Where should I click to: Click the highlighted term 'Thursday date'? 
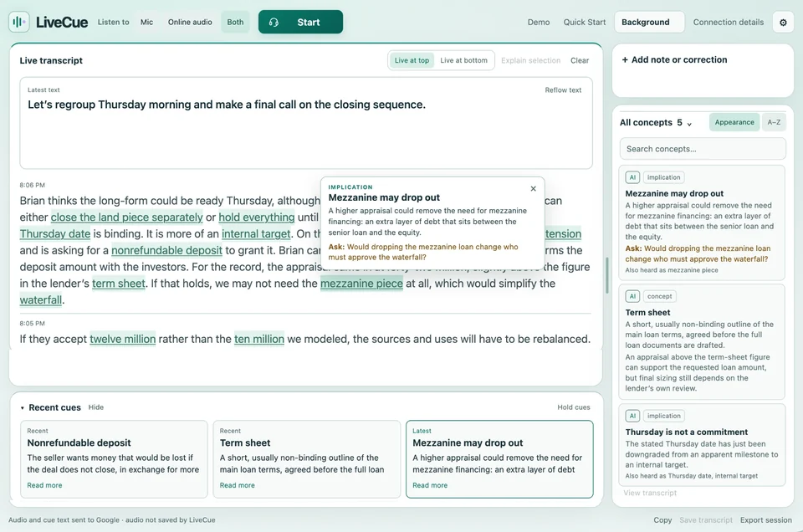click(x=55, y=233)
